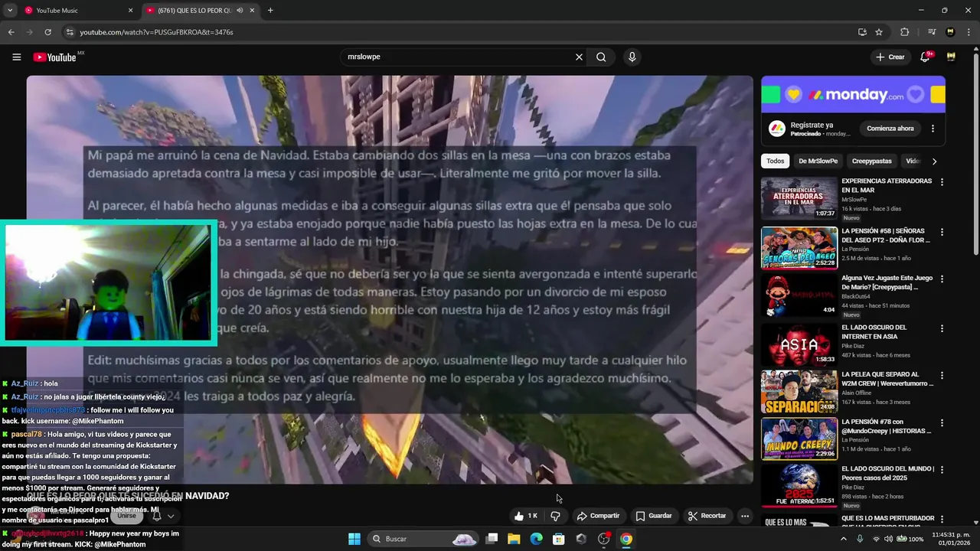Focus the address bar URL

156,32
